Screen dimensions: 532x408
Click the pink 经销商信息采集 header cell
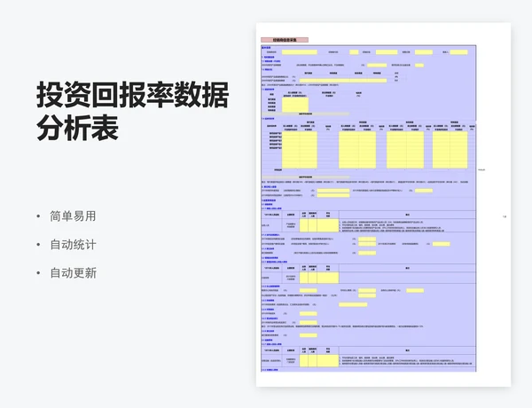[x=285, y=40]
